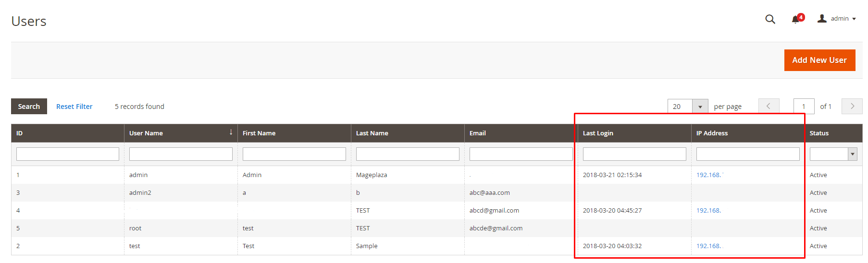
Task: Go to previous page arrow
Action: point(769,106)
